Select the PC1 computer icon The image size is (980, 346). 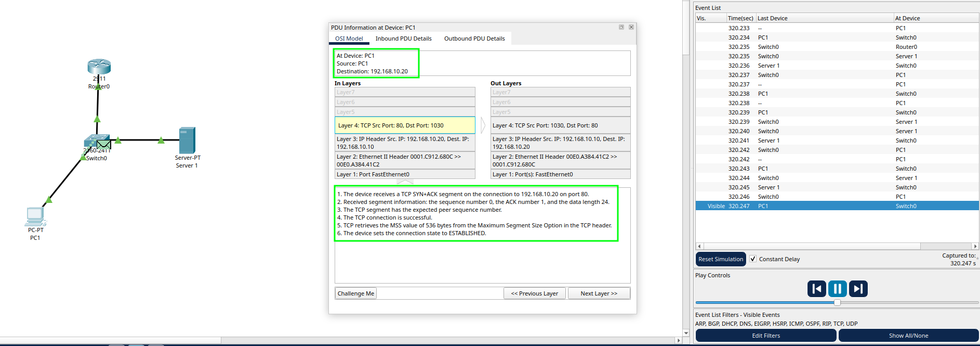35,215
